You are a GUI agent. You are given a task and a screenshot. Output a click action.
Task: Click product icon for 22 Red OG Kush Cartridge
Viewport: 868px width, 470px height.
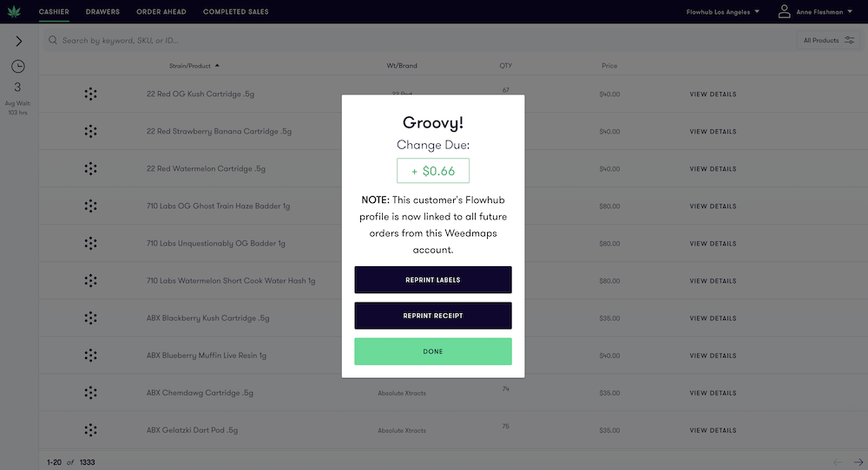91,94
